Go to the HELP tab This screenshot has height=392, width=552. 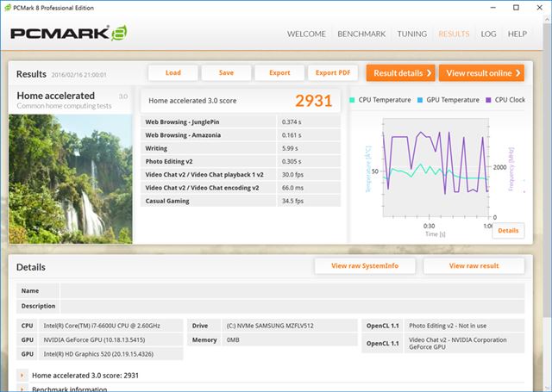click(517, 34)
